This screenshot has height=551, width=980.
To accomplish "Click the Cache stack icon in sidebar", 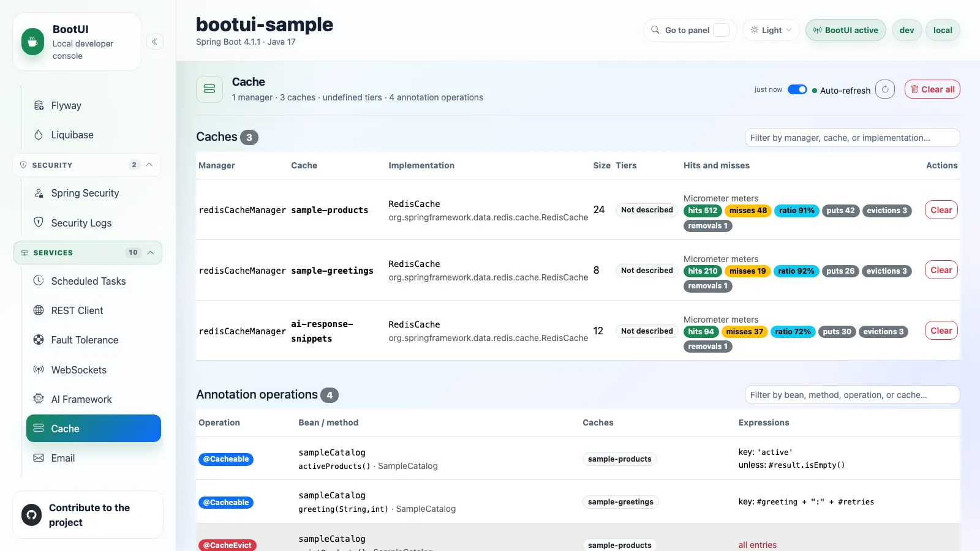I will tap(39, 428).
